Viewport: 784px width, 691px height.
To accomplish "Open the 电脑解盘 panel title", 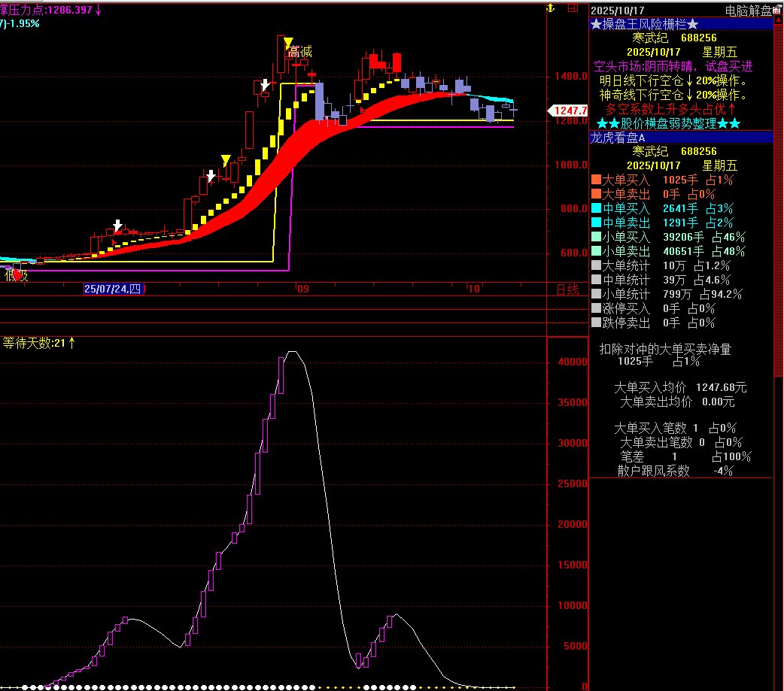I will point(747,11).
